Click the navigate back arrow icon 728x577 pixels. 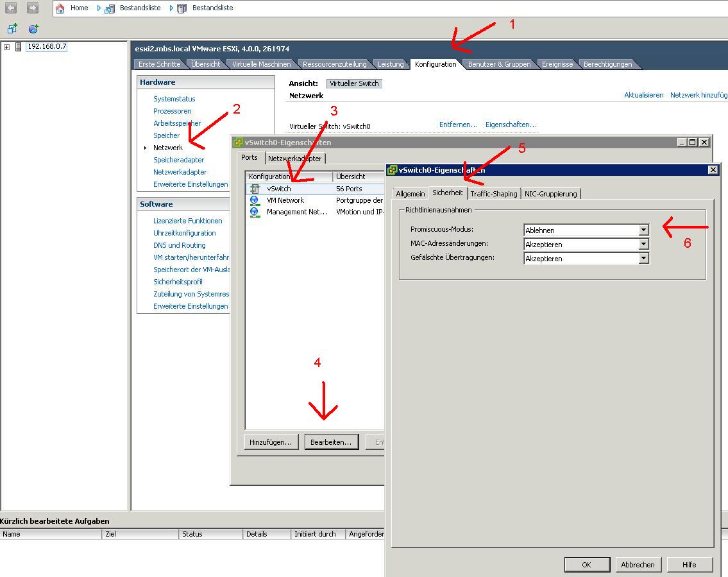(x=11, y=8)
